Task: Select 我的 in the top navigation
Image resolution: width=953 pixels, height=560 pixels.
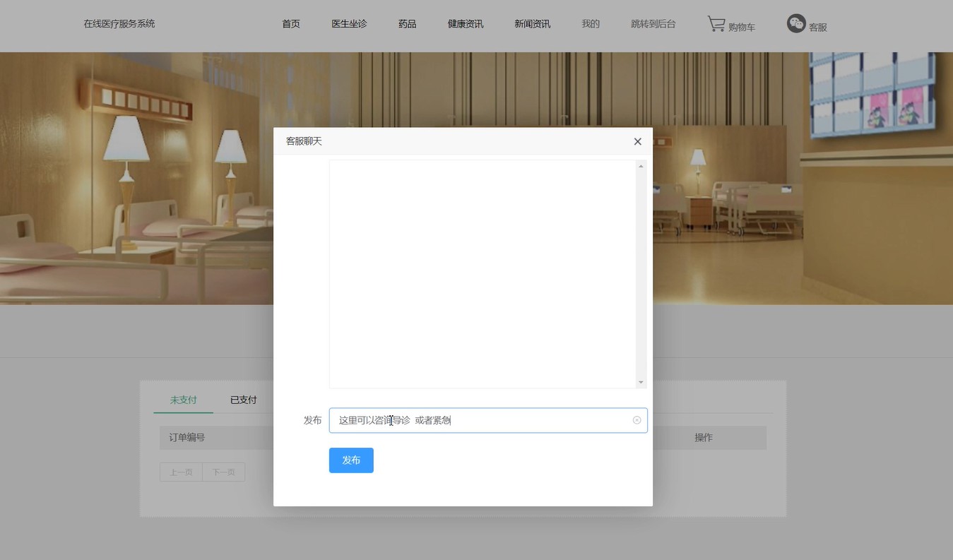Action: coord(591,24)
